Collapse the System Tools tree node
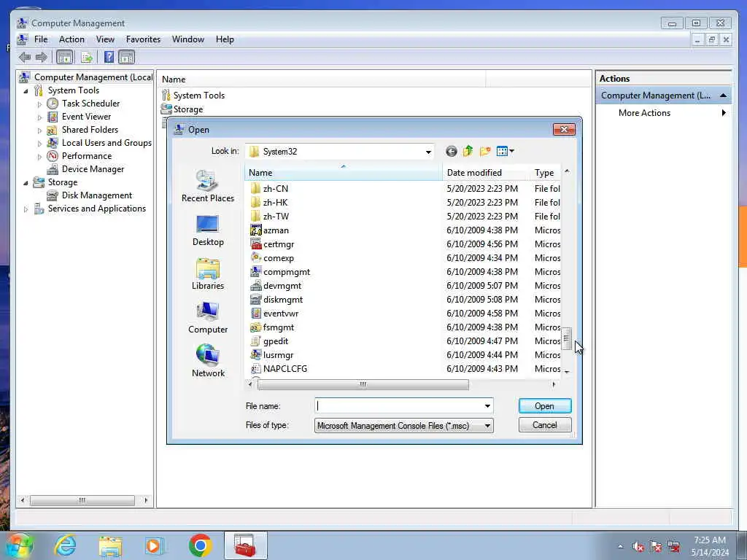Viewport: 747px width, 560px height. pyautogui.click(x=26, y=90)
